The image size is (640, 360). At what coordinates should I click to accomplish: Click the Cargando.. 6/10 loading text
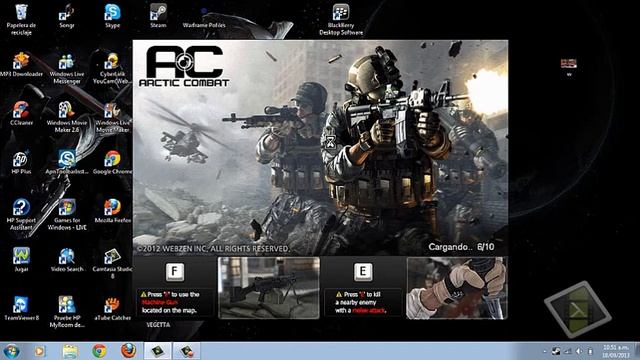(461, 247)
